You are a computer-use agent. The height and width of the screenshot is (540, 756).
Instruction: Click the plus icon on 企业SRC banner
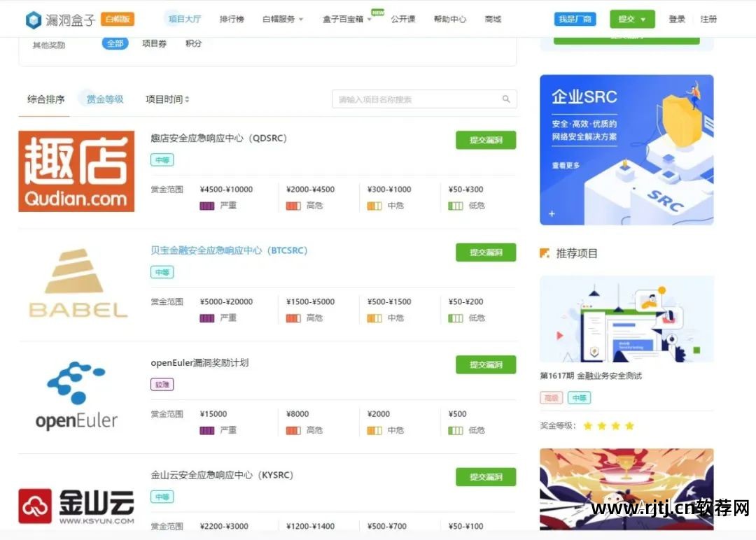[x=552, y=213]
